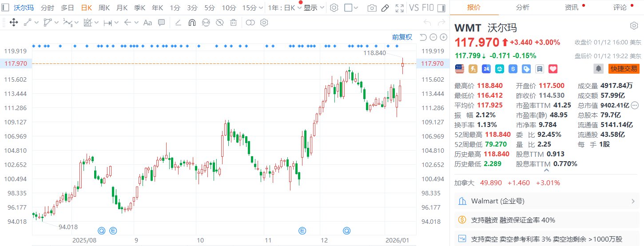Open the 15分 interval dropdown
Image resolution: width=644 pixels, height=246 pixels.
(252, 8)
